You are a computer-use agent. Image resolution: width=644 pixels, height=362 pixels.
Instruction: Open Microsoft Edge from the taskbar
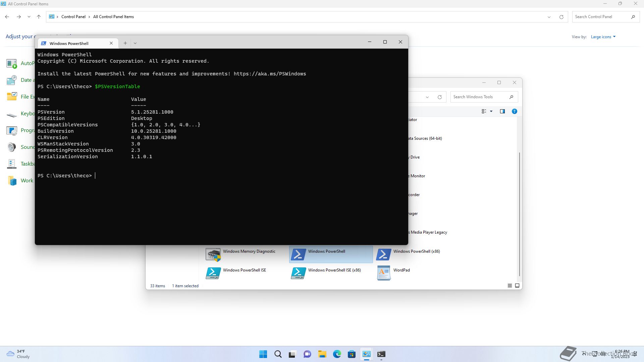337,354
